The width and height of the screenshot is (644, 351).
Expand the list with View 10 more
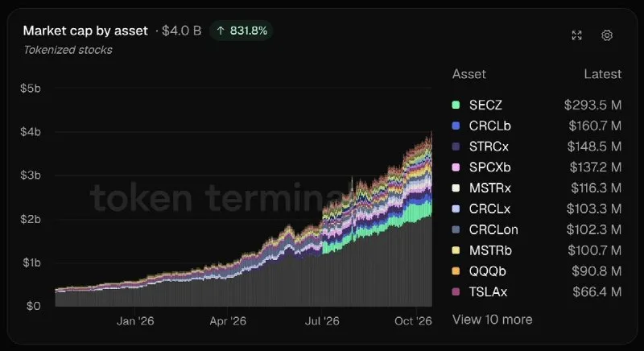point(492,320)
